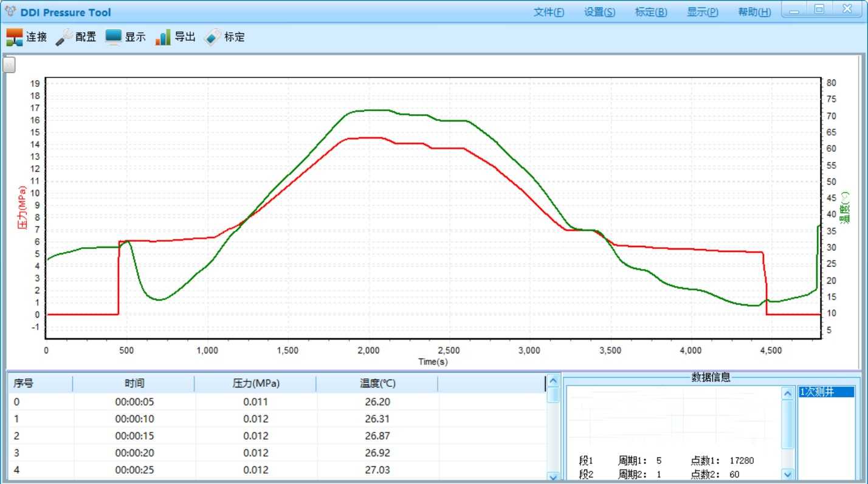The width and height of the screenshot is (868, 484).
Task: Click the green 温度 axis label
Action: point(845,208)
